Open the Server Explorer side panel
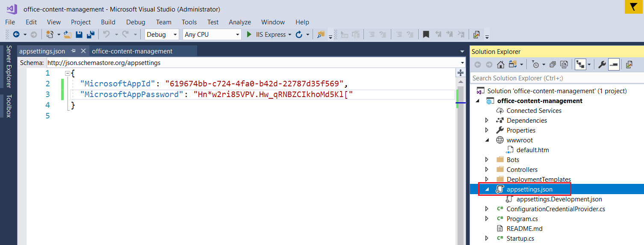 coord(9,67)
